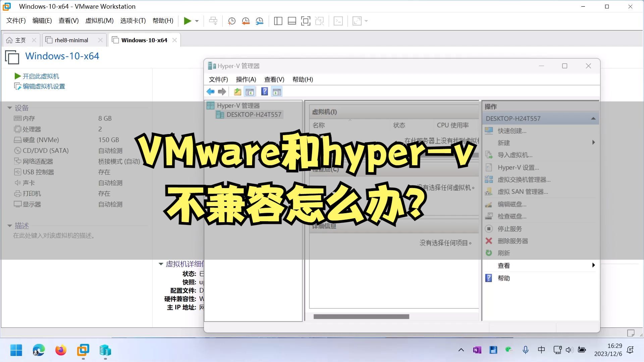Select the USB 控制器 device row
Screen dimensions: 644x362
pos(77,172)
